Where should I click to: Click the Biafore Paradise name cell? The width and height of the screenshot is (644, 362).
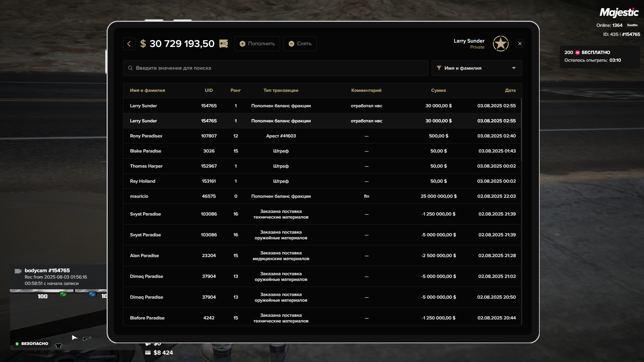(147, 318)
